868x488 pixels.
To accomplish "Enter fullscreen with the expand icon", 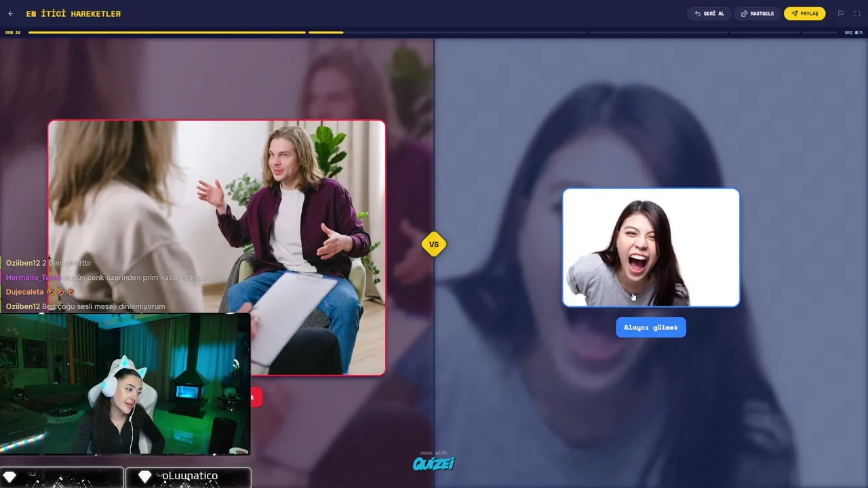I will (x=857, y=14).
